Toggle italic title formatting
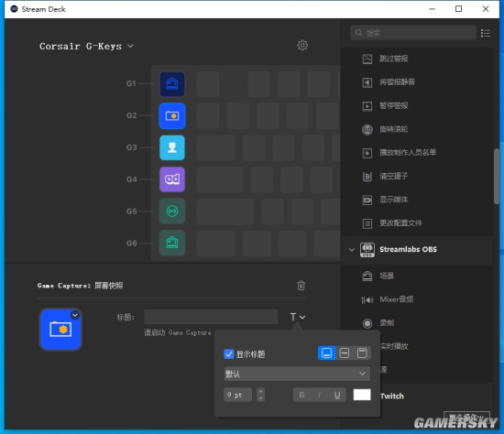The width and height of the screenshot is (504, 434). (x=319, y=395)
